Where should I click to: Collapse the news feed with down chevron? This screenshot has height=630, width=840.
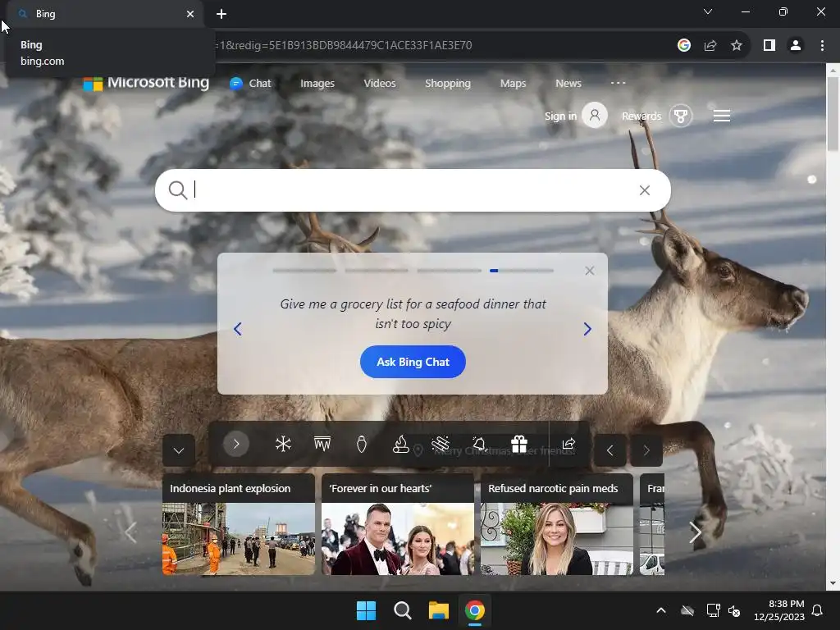(179, 450)
